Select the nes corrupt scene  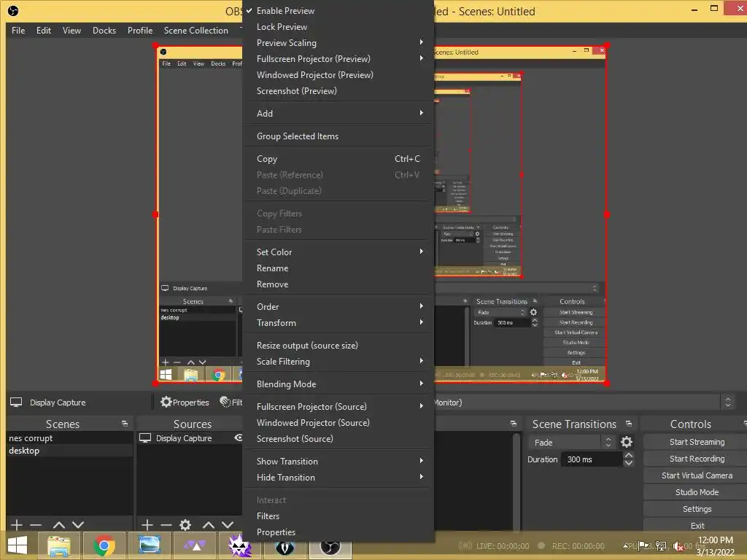click(x=69, y=438)
